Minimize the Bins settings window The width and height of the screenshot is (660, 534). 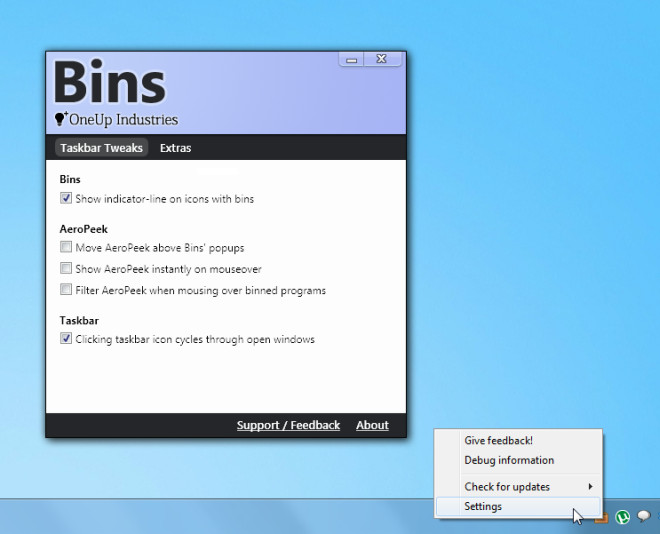[351, 59]
